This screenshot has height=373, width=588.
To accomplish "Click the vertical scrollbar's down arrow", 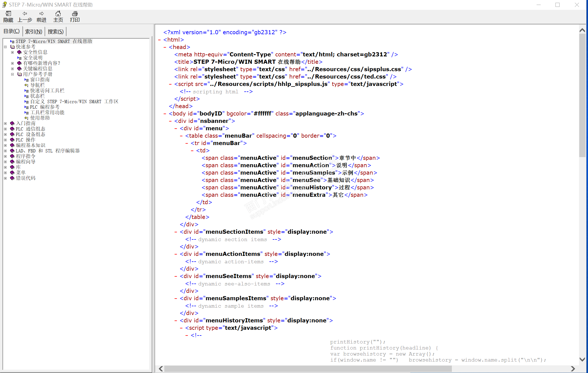I will pyautogui.click(x=582, y=359).
